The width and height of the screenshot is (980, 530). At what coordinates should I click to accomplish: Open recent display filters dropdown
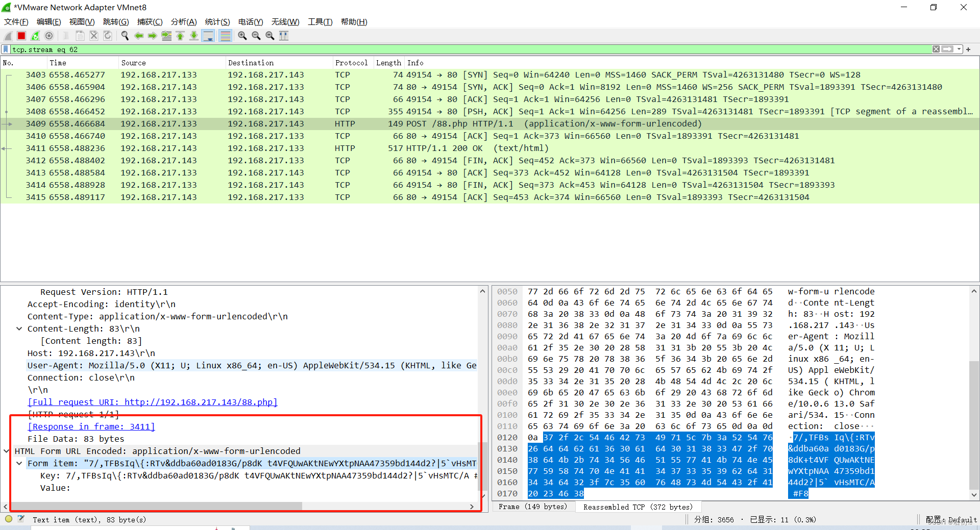(959, 49)
